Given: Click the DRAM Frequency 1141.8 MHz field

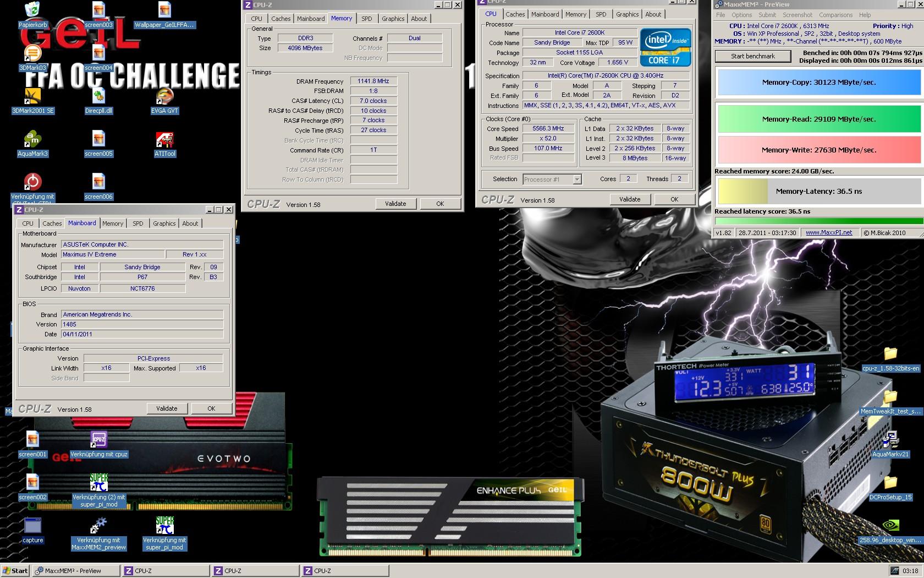Looking at the screenshot, I should [373, 81].
